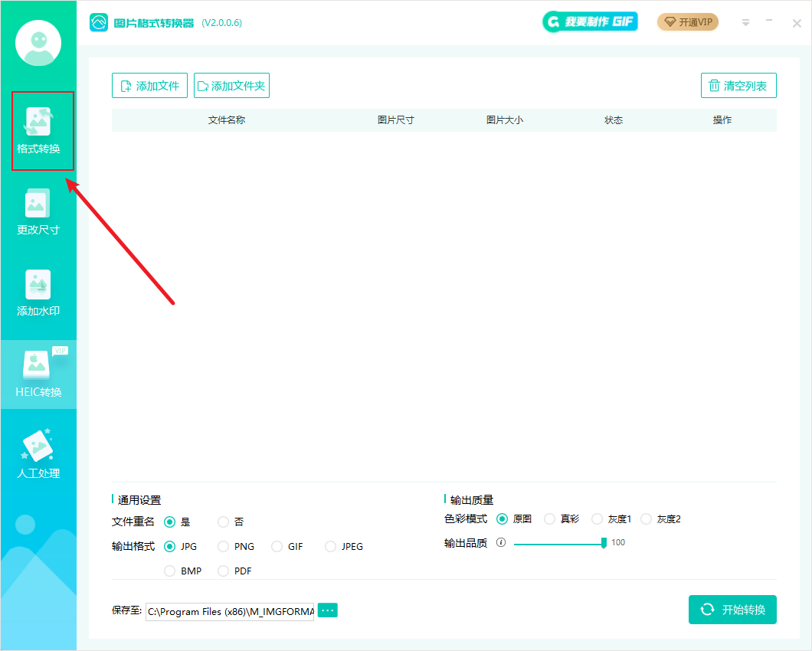The width and height of the screenshot is (812, 651).
Task: Open the user avatar profile
Action: [x=38, y=43]
